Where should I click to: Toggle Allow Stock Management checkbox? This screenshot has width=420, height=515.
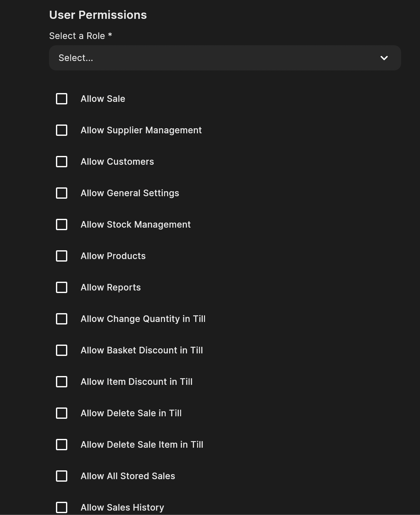pyautogui.click(x=62, y=224)
